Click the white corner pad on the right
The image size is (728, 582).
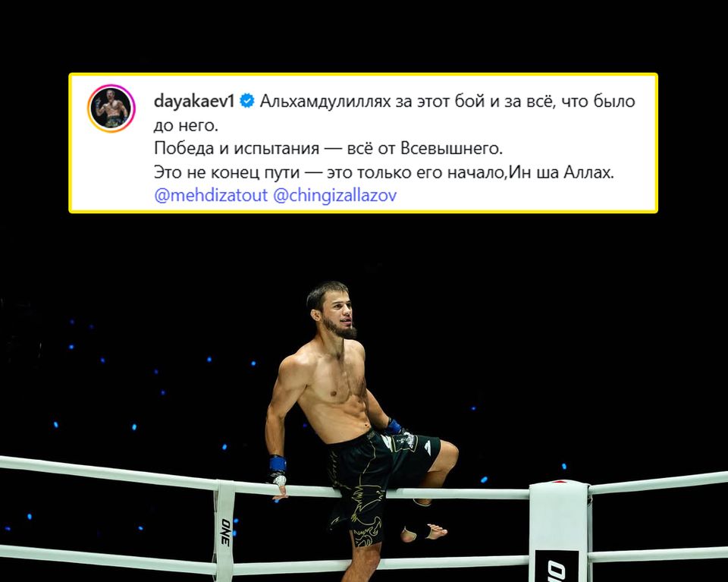pyautogui.click(x=559, y=531)
